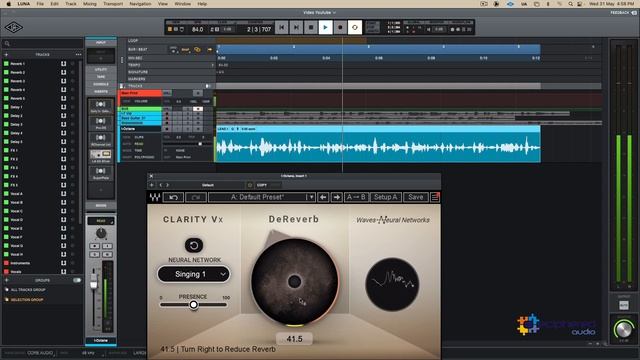Click the 41.5 DeReverb value field
640x360 pixels.
point(294,339)
